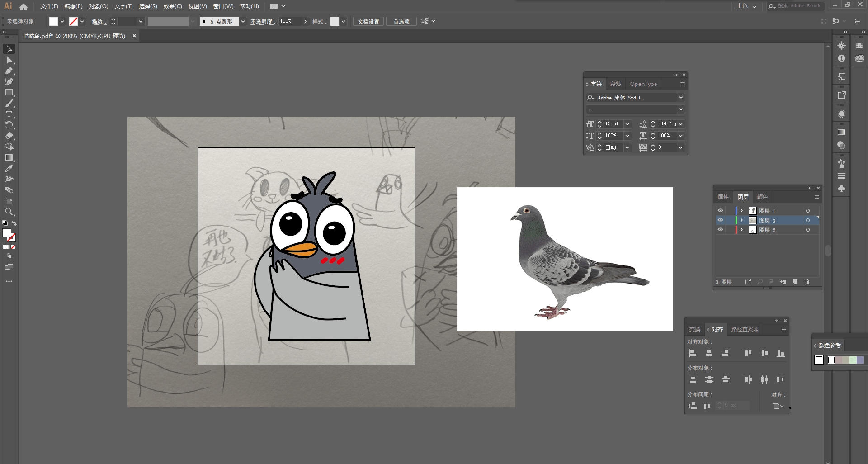Open the brush definition dropdown (5 点圆形)
The image size is (868, 464).
pos(243,21)
